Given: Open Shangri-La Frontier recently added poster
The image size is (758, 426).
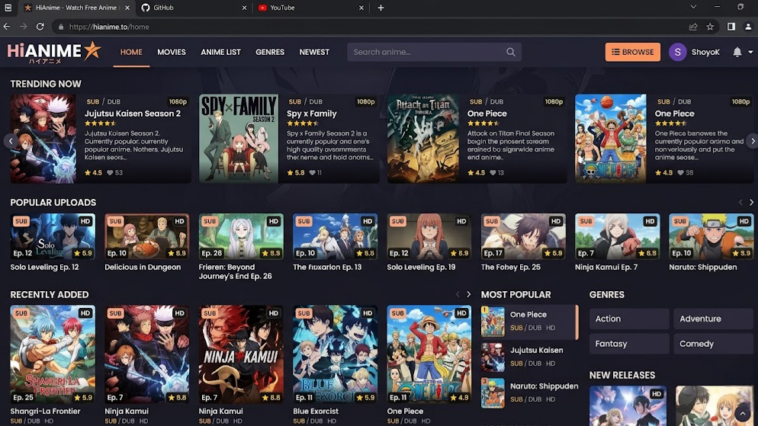Looking at the screenshot, I should click(53, 354).
